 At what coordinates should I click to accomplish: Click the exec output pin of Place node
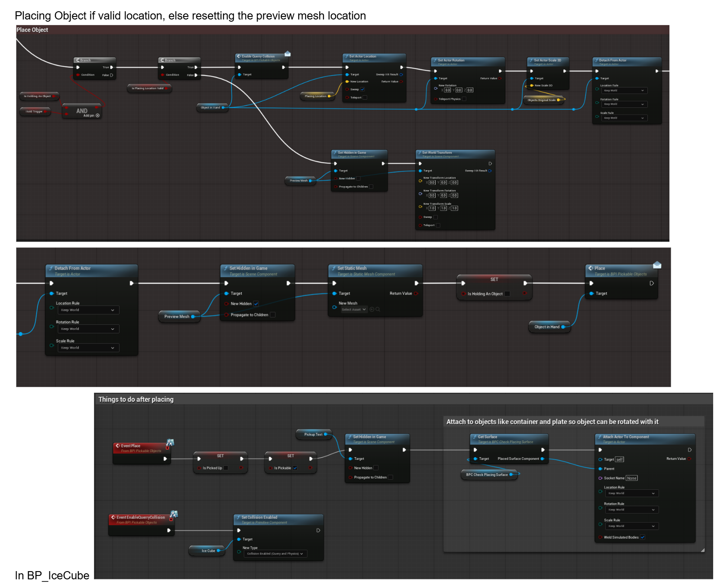(x=652, y=283)
